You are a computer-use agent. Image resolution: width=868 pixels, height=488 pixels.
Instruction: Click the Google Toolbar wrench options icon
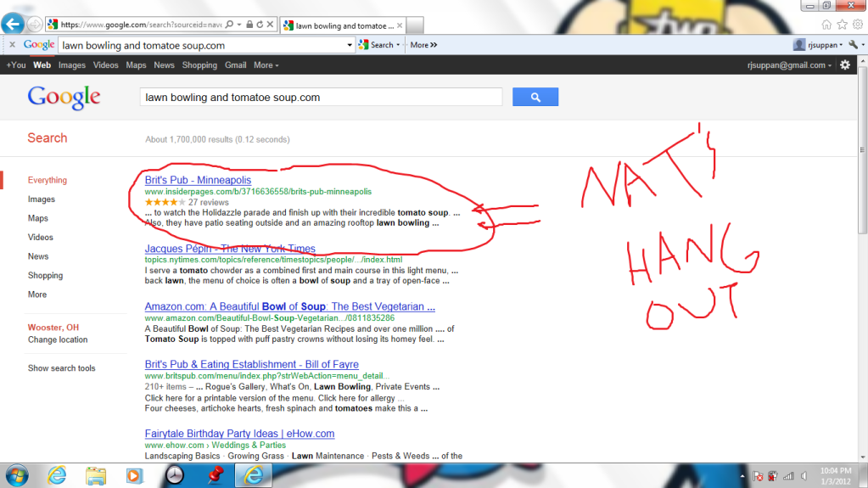coord(852,45)
